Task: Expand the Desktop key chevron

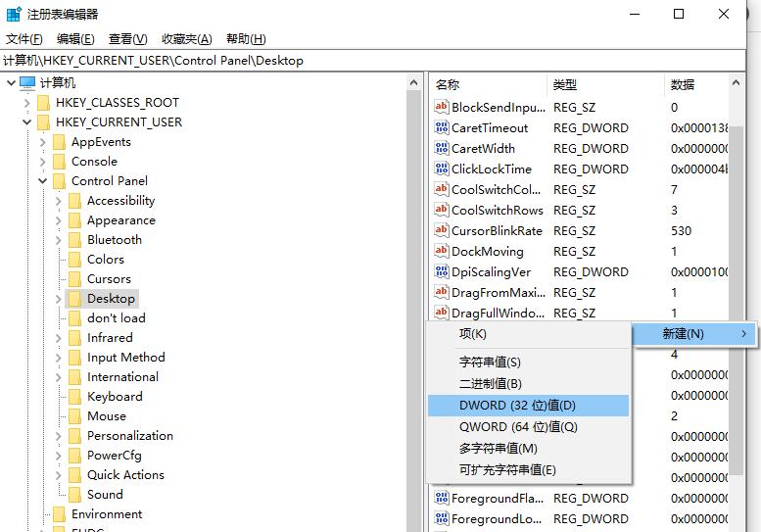Action: tap(59, 299)
